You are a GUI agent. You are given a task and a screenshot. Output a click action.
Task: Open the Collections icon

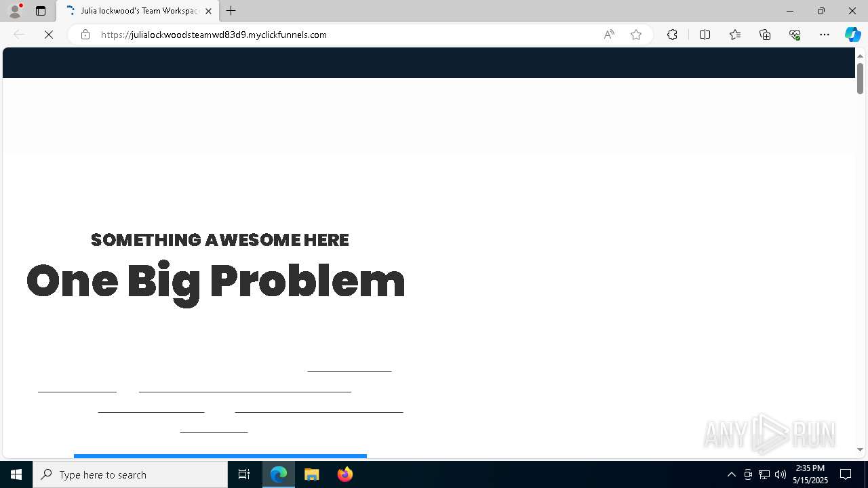click(765, 35)
